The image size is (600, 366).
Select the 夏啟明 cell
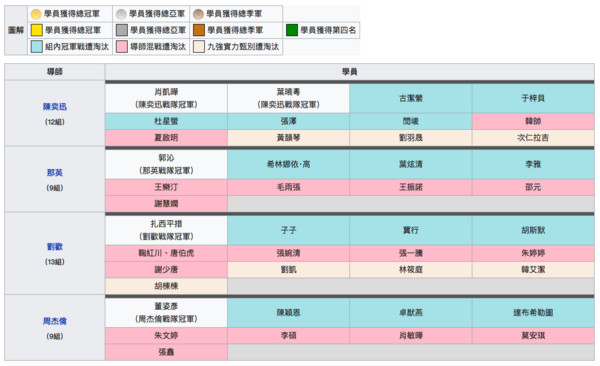(166, 138)
